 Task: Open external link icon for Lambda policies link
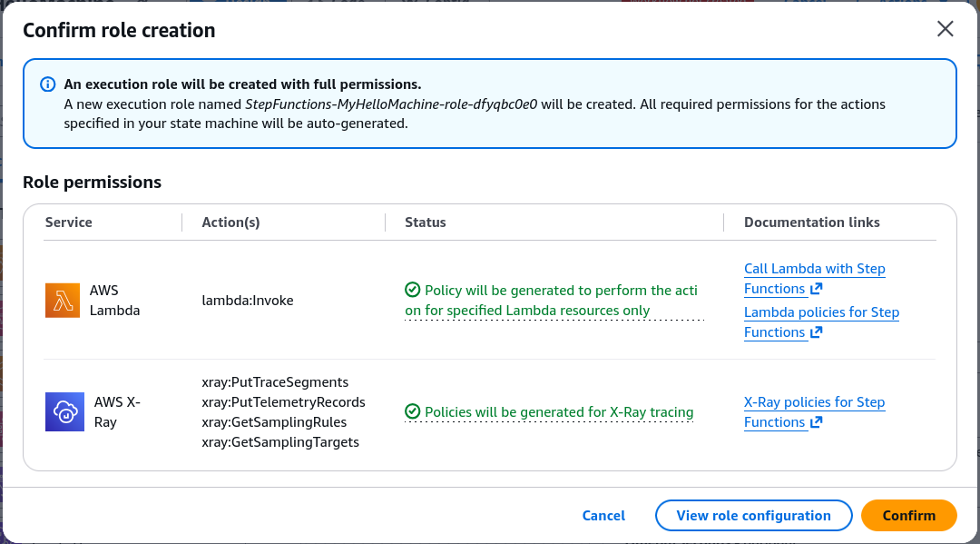pyautogui.click(x=817, y=332)
